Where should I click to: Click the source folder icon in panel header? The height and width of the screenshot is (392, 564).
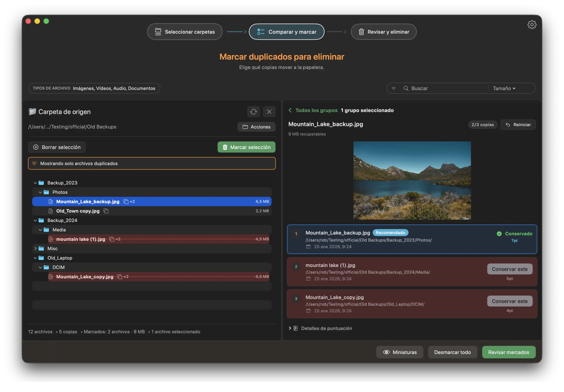(32, 112)
